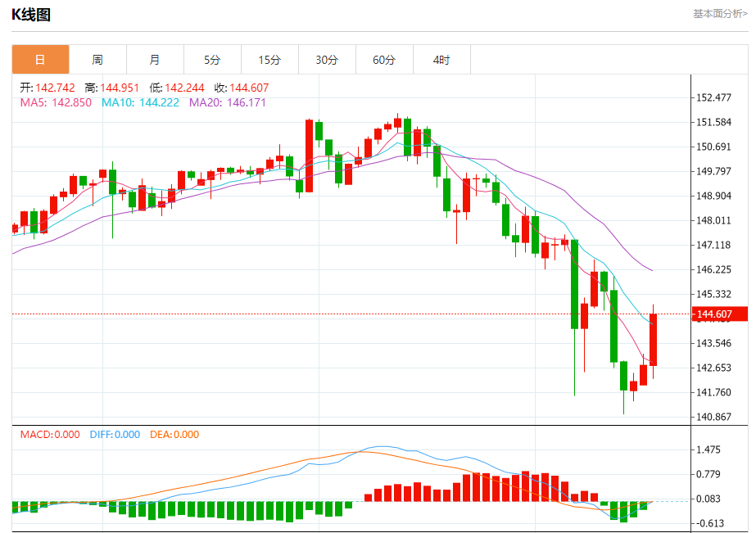Viewport: 756px width, 533px height.
Task: Click the 143.546 price axis label
Action: 713,343
